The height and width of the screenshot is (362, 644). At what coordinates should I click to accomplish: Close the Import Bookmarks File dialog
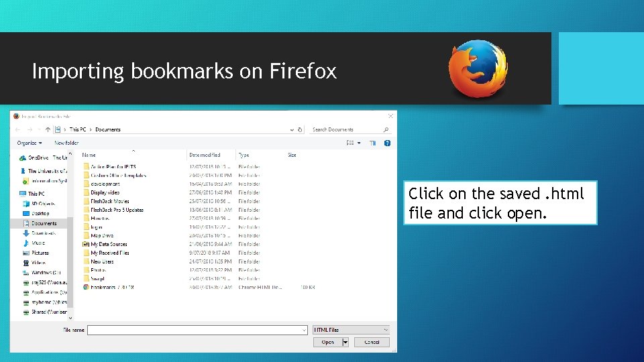390,116
